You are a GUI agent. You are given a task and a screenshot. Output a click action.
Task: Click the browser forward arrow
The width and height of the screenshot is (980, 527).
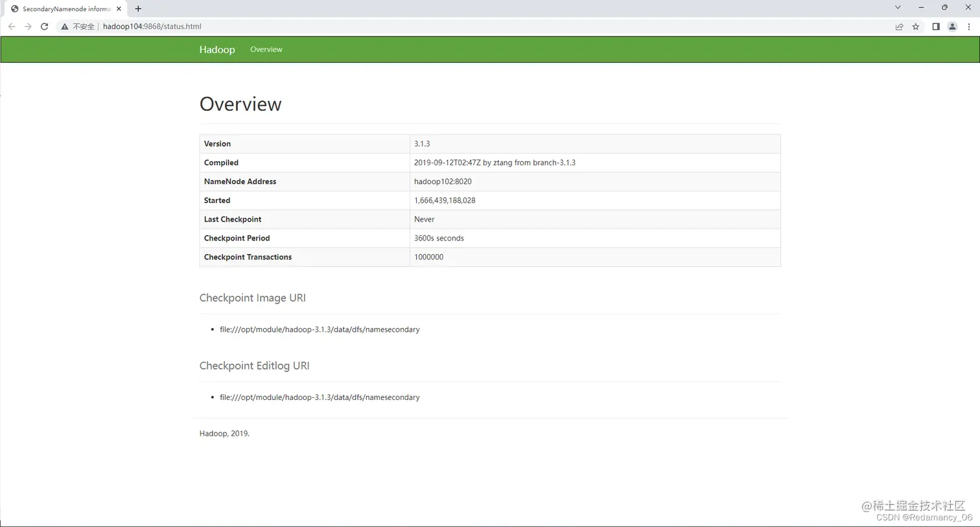tap(28, 27)
